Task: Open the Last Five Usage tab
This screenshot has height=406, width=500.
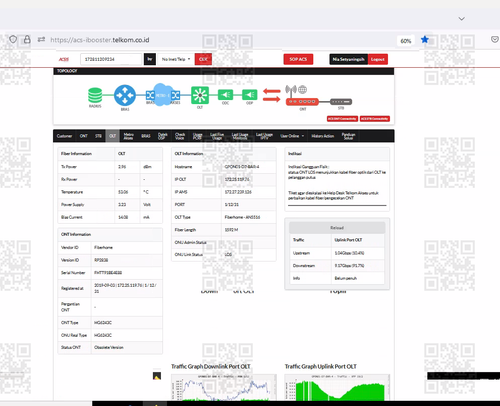Action: 217,136
